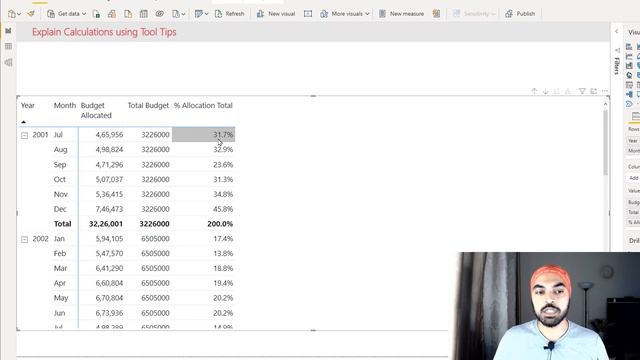The image size is (640, 360).
Task: Click the Quick measure icon
Action: (x=436, y=14)
